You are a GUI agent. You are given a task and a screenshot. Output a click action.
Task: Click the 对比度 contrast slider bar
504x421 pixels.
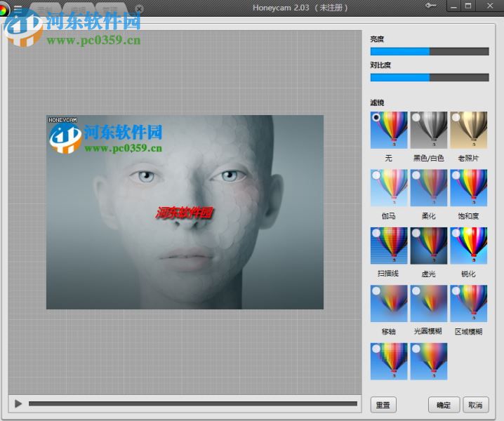430,77
